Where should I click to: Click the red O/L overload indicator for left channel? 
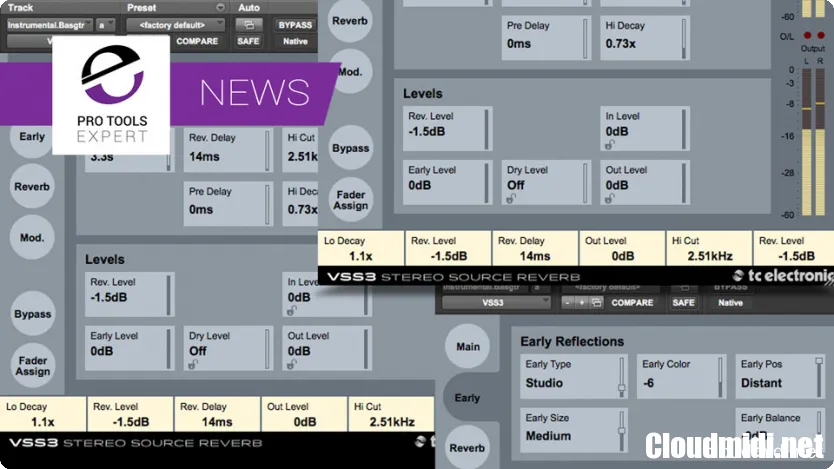[806, 35]
